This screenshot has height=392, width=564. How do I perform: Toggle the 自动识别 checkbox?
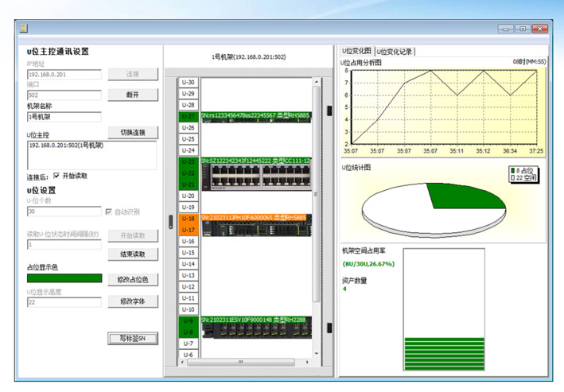pos(109,212)
